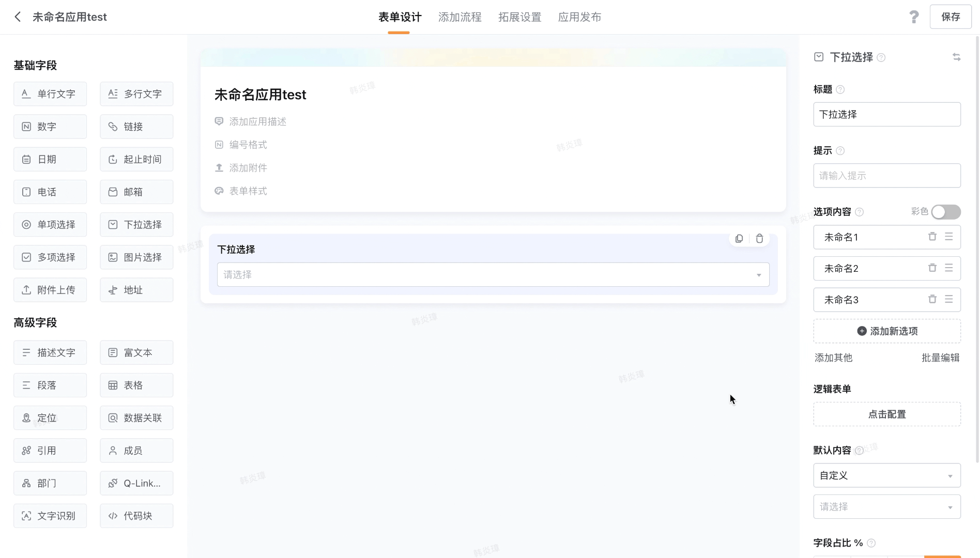
Task: Add 多项选择 field
Action: (x=50, y=257)
